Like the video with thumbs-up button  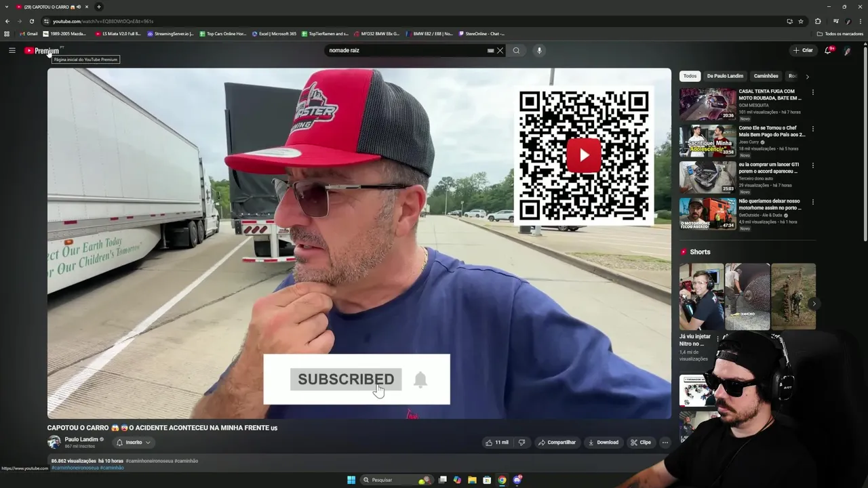496,443
